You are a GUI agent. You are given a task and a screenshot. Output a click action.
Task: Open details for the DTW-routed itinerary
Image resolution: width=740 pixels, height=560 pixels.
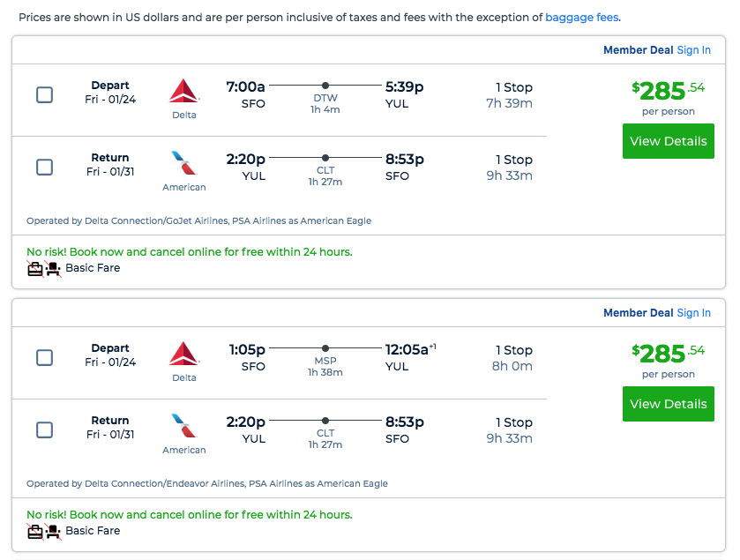pyautogui.click(x=668, y=141)
